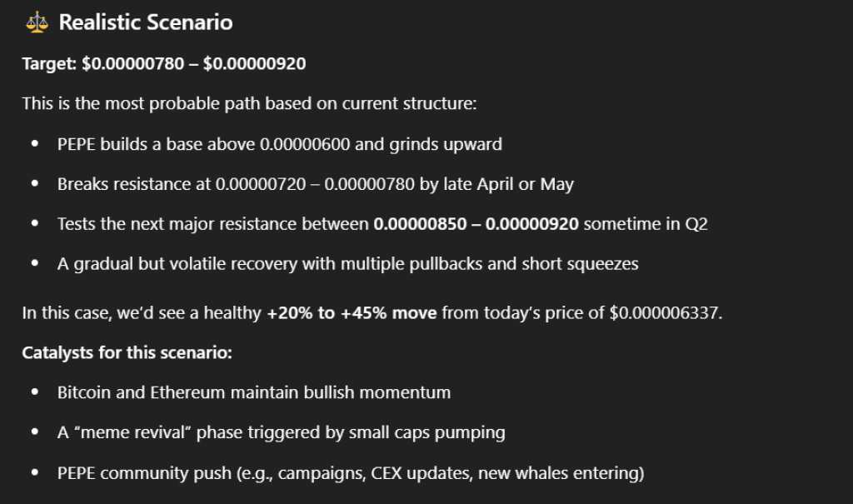This screenshot has height=504, width=853.
Task: Click "Q2" at the end of the third bullet
Action: [696, 224]
